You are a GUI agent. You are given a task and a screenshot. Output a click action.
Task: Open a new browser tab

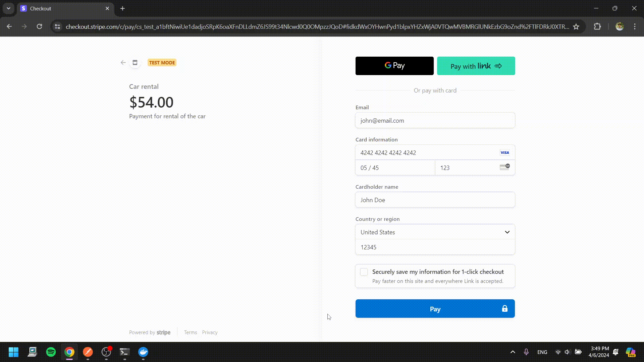(x=123, y=8)
